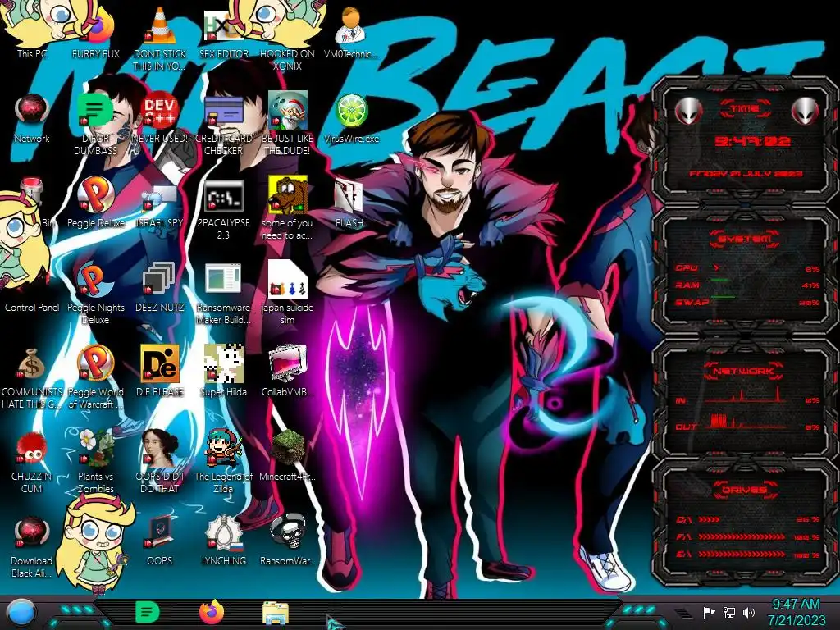
Task: Click the SYSTEM header in the widget
Action: coord(744,239)
